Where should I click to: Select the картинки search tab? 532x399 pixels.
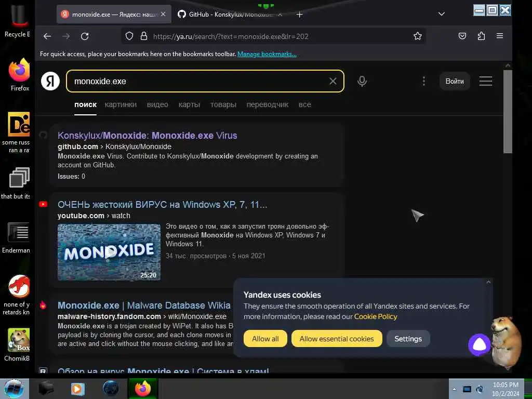(121, 104)
